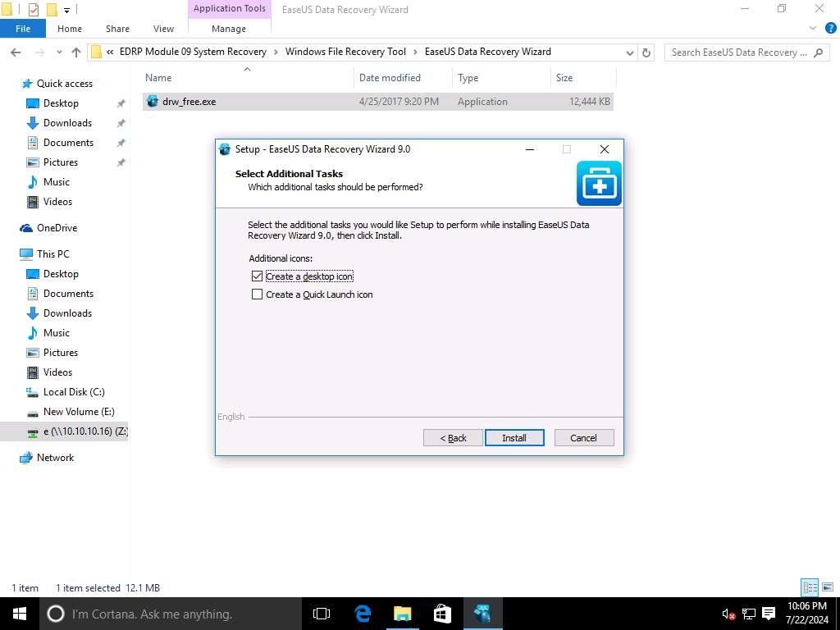Open Explorer Help question mark icon
This screenshot has width=840, height=630.
(x=831, y=29)
